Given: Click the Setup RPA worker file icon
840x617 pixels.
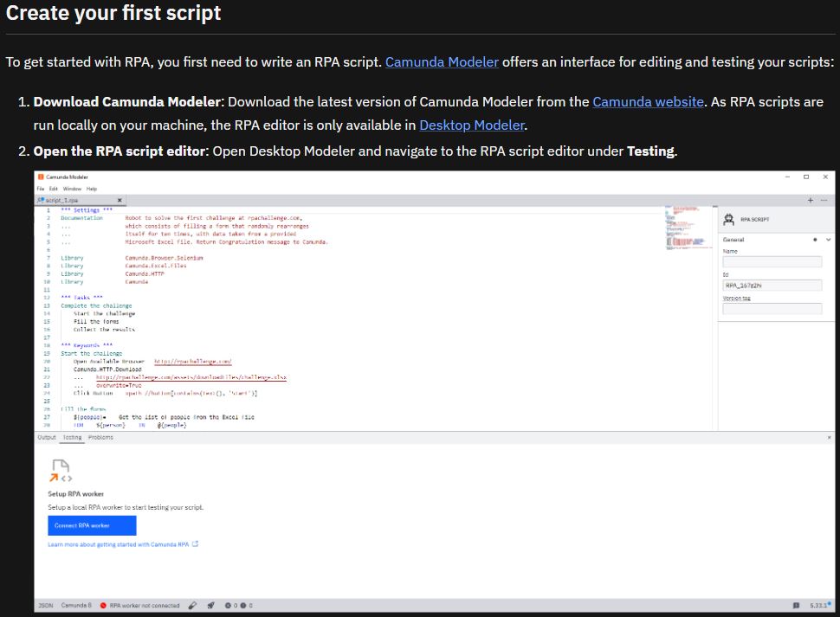Looking at the screenshot, I should (61, 471).
